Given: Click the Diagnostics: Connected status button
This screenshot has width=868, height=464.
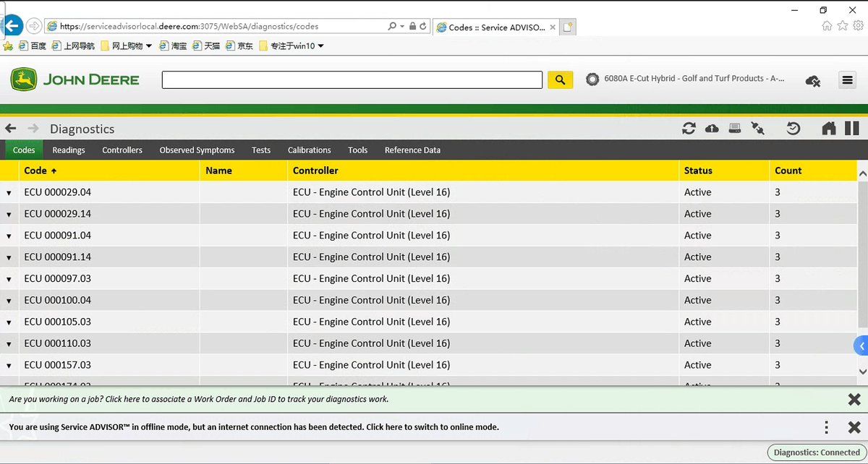Looking at the screenshot, I should (x=816, y=452).
